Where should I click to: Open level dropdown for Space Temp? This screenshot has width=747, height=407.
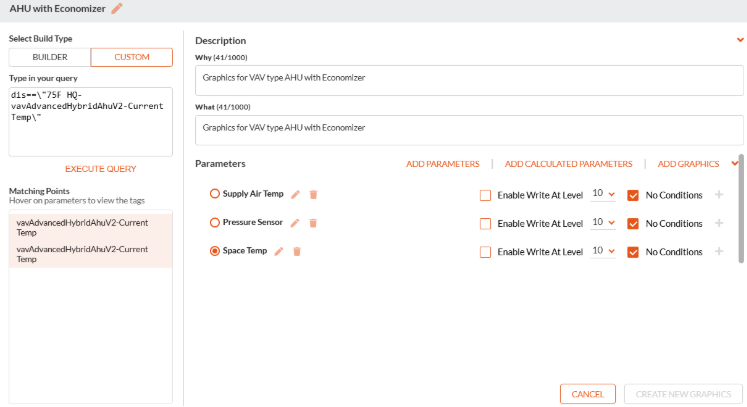603,251
